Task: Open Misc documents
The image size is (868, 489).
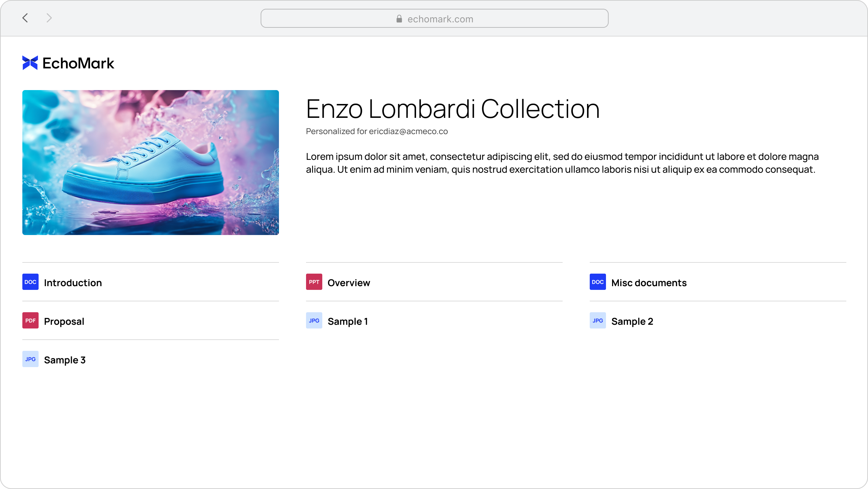Action: (x=649, y=283)
